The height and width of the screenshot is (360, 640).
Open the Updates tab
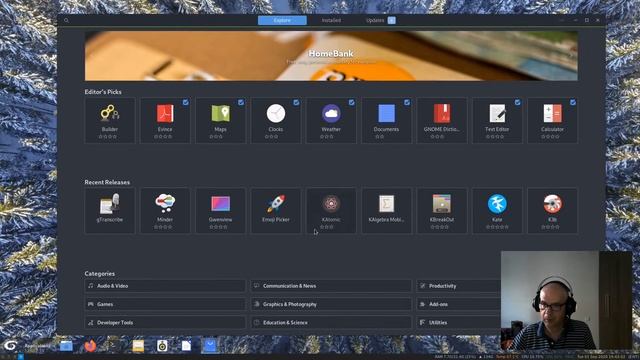[380, 20]
